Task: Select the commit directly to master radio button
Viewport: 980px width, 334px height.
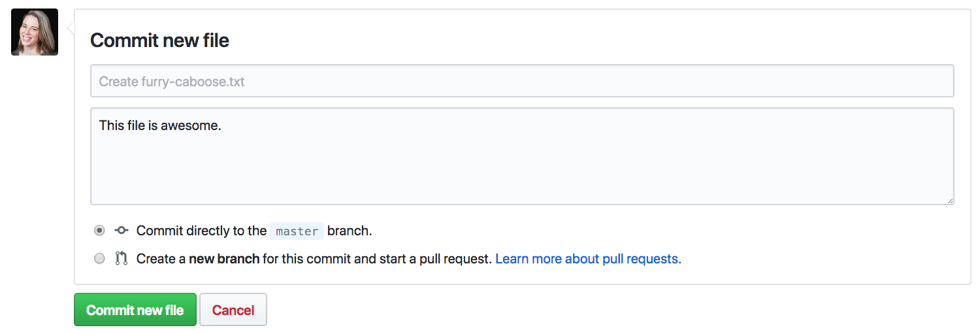Action: (99, 231)
